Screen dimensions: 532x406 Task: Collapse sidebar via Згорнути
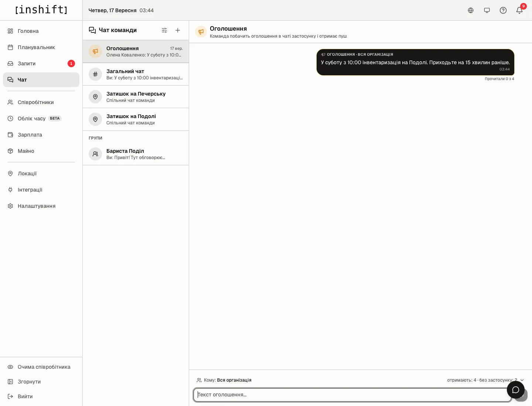click(x=41, y=382)
